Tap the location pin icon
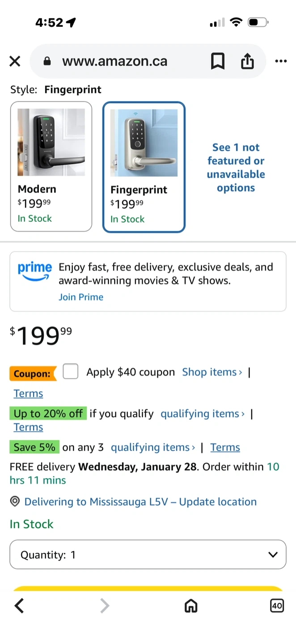 15,502
